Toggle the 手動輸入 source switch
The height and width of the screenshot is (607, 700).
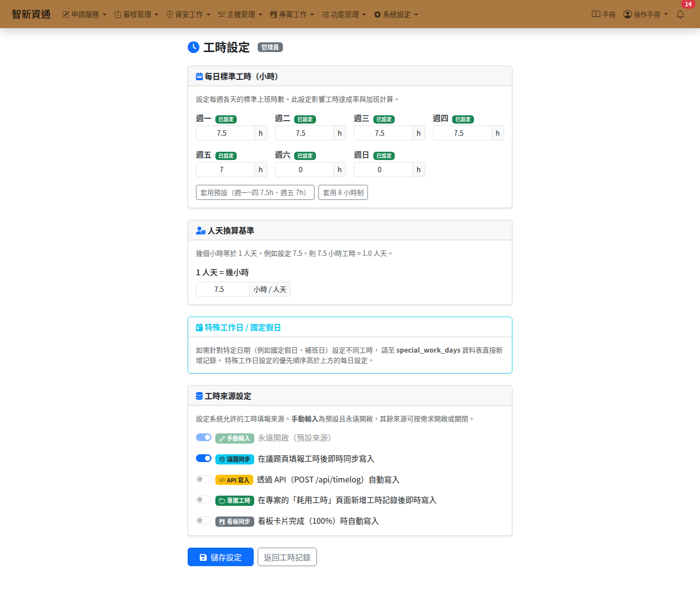(204, 437)
